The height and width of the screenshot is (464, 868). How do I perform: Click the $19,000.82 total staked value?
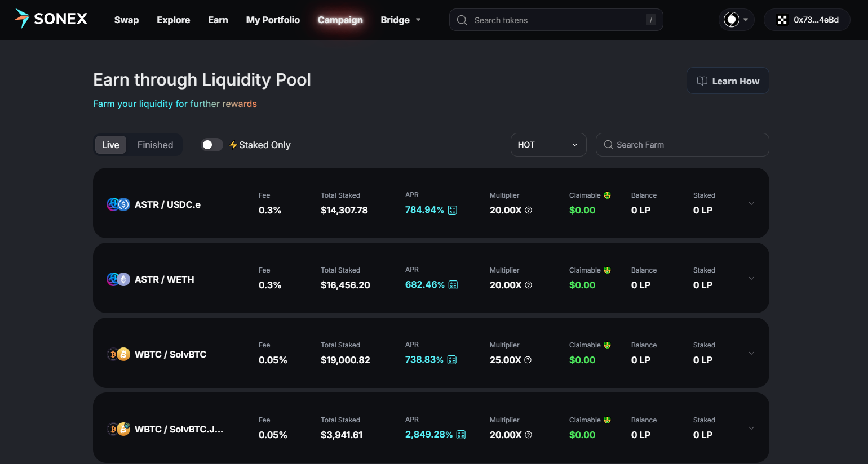346,360
